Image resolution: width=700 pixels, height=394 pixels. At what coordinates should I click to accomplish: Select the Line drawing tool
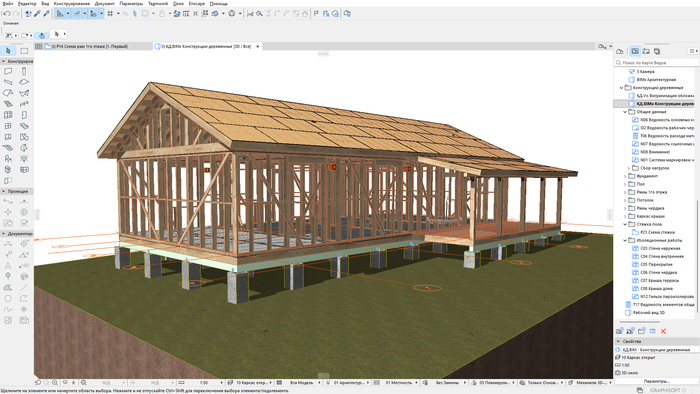pyautogui.click(x=24, y=287)
